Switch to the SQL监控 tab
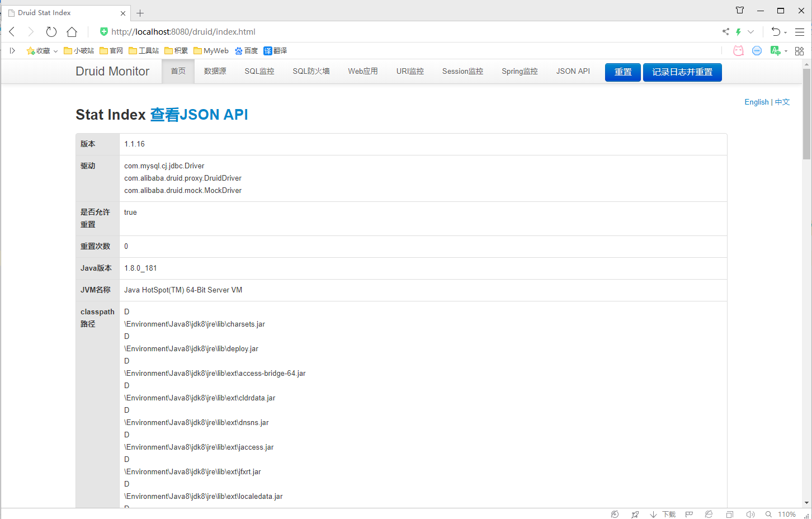Viewport: 812px width, 519px height. 259,72
